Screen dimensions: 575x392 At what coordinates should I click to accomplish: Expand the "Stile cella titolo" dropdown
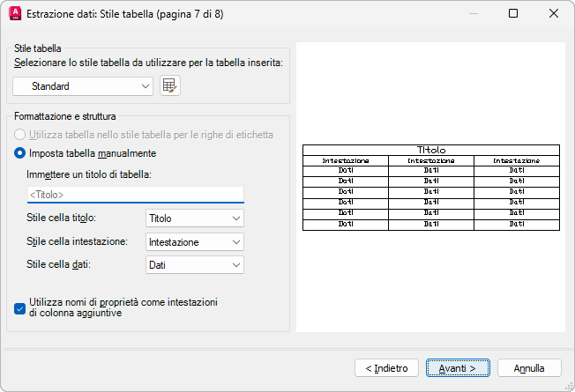coord(194,218)
